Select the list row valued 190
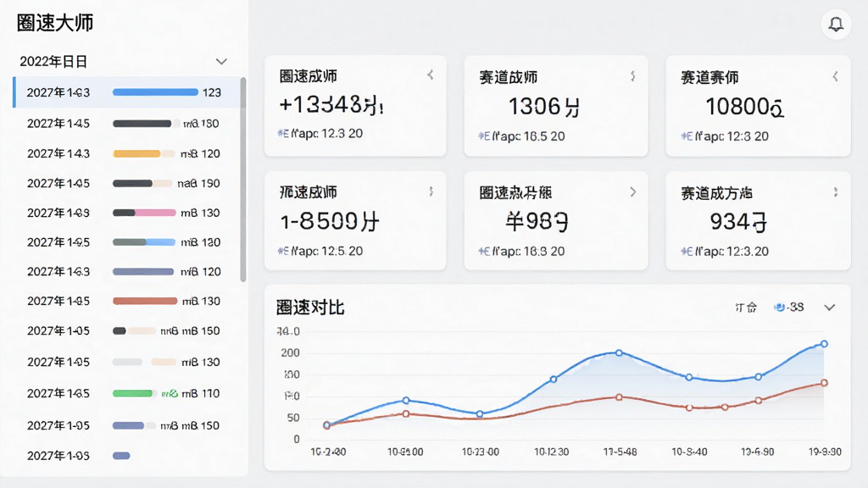Viewport: 868px width, 488px height. pyautogui.click(x=126, y=183)
